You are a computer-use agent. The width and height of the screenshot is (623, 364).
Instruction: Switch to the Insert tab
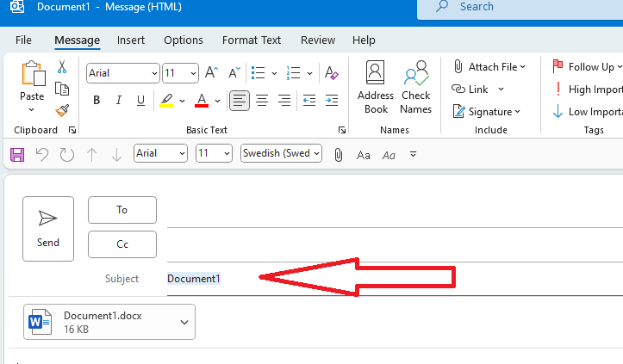point(131,40)
